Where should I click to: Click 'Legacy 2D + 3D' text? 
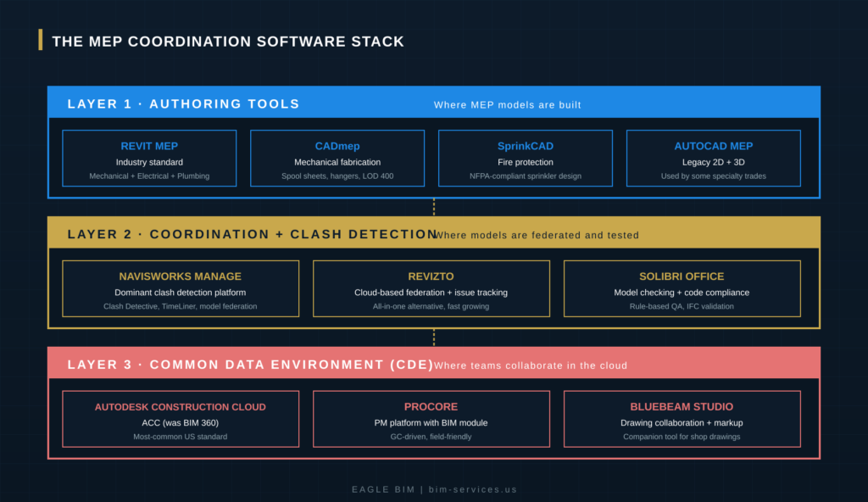(714, 162)
